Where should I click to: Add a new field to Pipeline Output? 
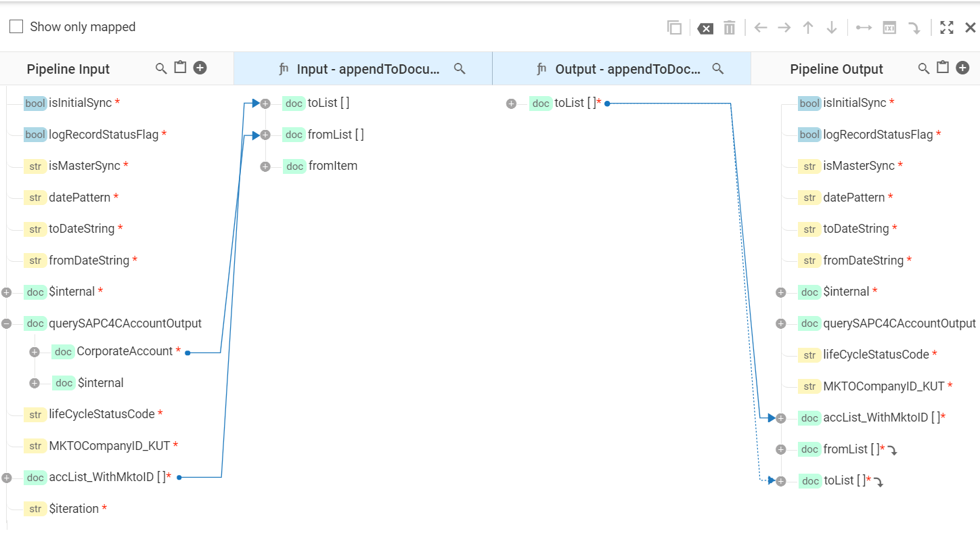[x=962, y=68]
